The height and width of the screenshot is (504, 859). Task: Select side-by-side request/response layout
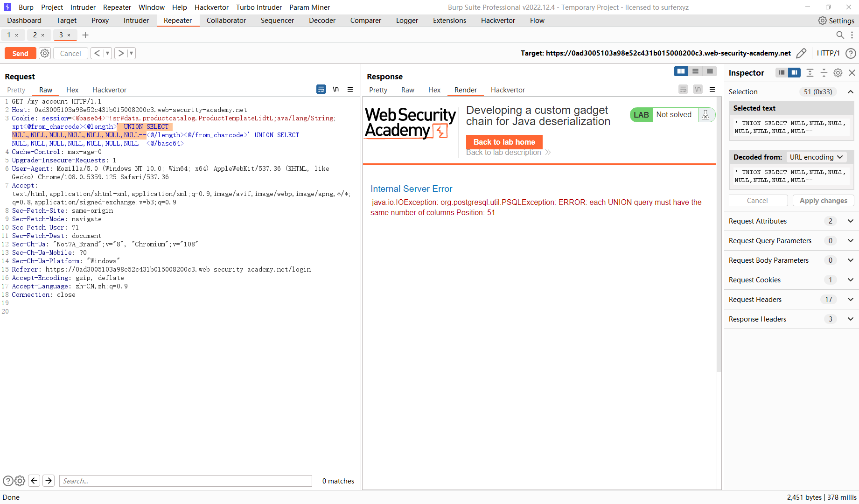[x=681, y=71]
